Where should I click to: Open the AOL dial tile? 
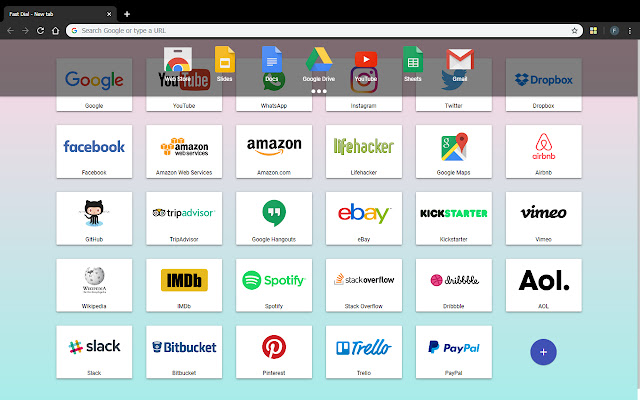tap(544, 285)
